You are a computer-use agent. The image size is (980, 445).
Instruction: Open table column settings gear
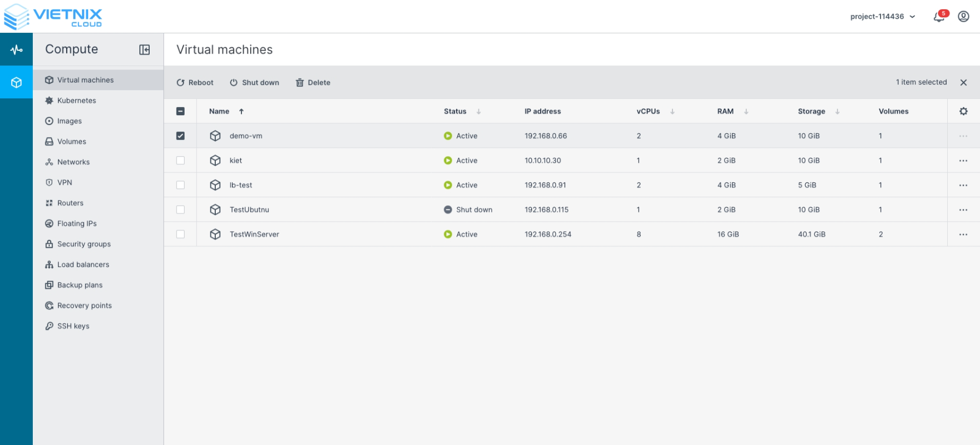(x=964, y=111)
